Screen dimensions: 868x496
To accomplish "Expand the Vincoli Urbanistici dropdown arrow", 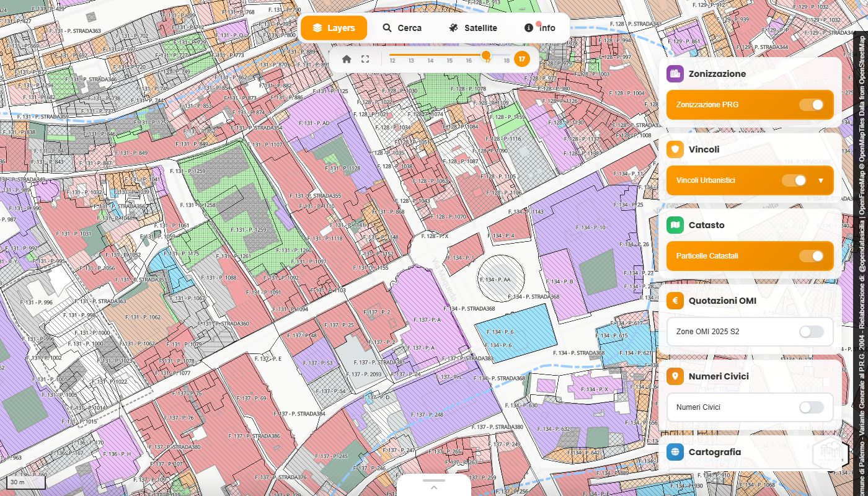I will tap(821, 180).
